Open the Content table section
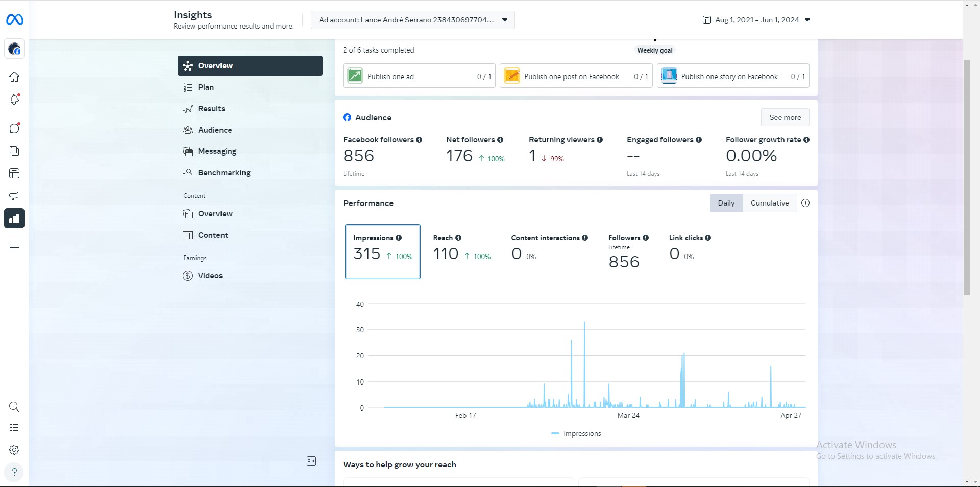This screenshot has height=487, width=980. click(x=250, y=235)
